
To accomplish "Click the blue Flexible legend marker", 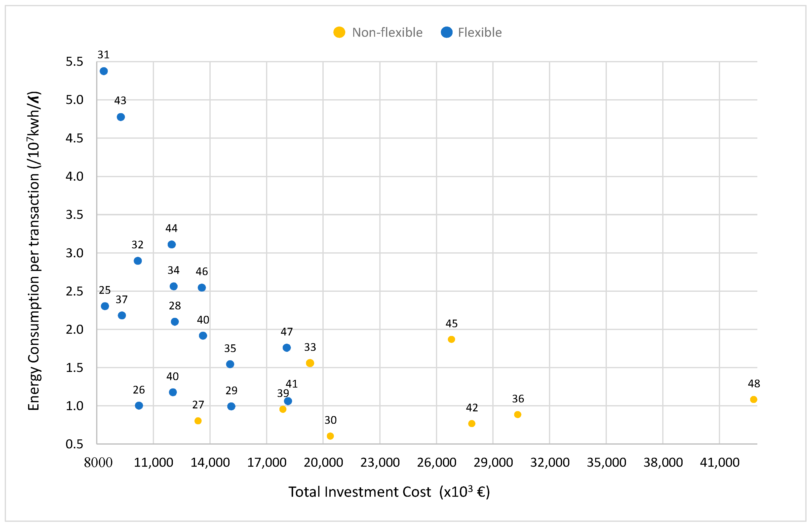I will [447, 33].
